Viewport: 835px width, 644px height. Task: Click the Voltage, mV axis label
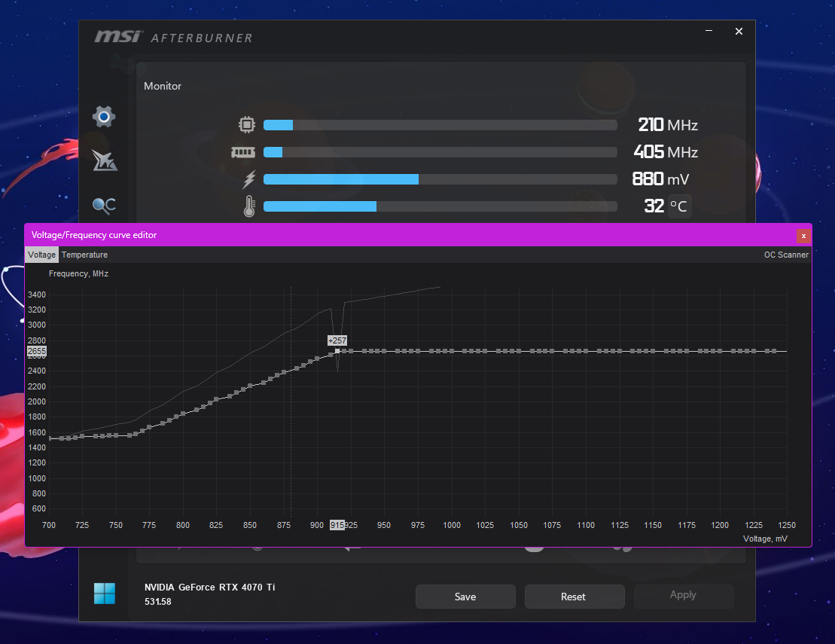pos(765,539)
